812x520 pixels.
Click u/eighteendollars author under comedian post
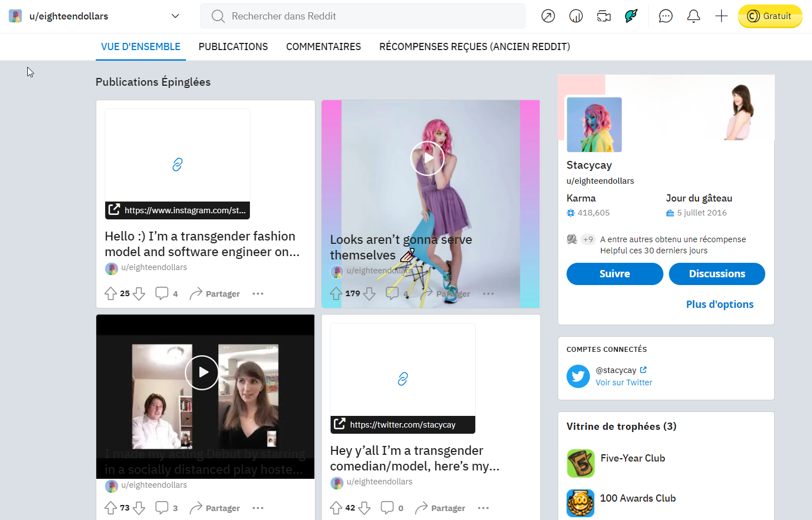point(380,482)
